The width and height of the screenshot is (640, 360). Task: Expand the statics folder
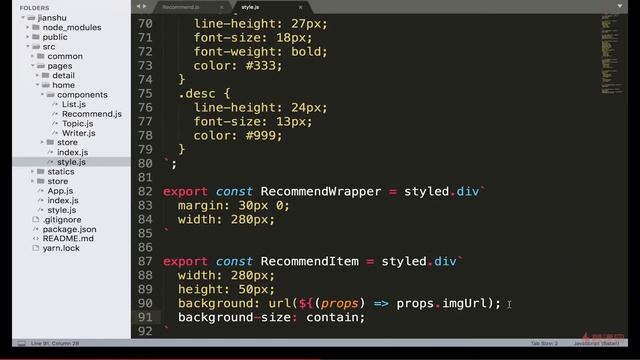tap(33, 171)
